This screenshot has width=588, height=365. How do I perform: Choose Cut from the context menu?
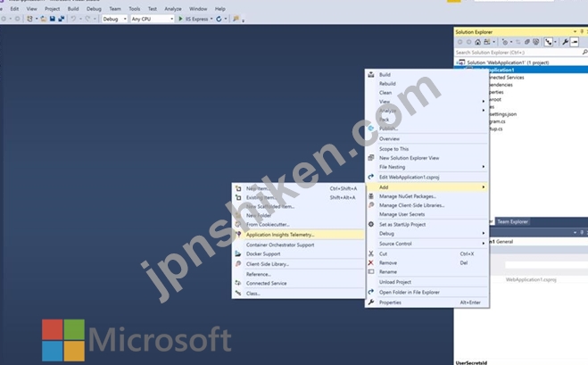pyautogui.click(x=427, y=254)
